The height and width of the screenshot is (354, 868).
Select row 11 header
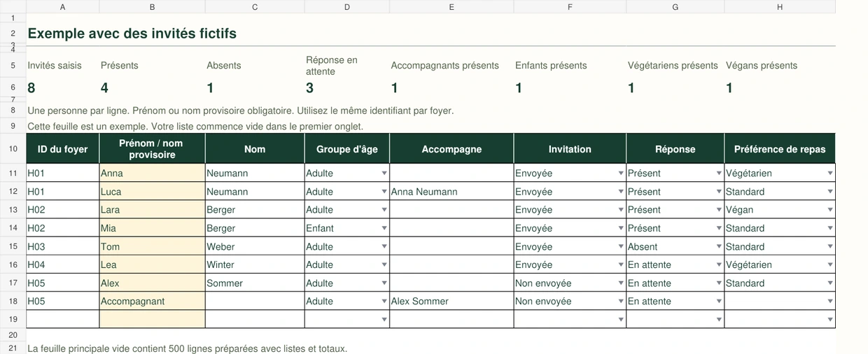[x=13, y=173]
